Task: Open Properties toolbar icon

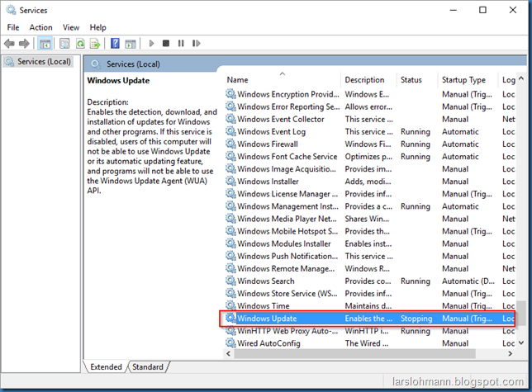Action: pos(64,44)
